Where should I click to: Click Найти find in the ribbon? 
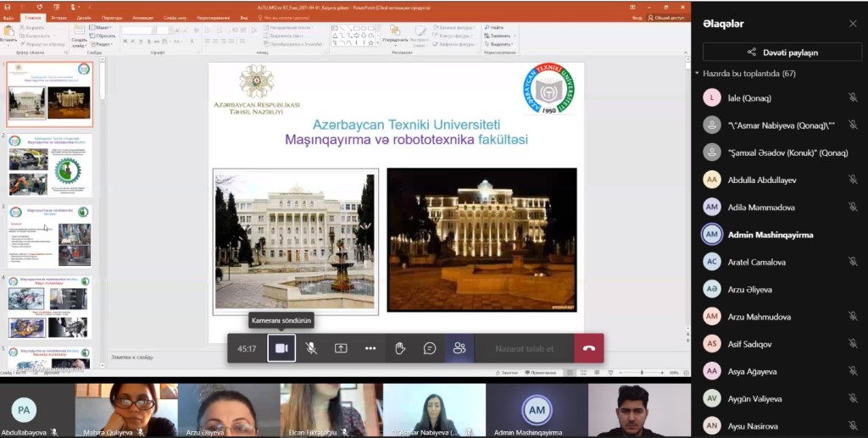[x=494, y=27]
